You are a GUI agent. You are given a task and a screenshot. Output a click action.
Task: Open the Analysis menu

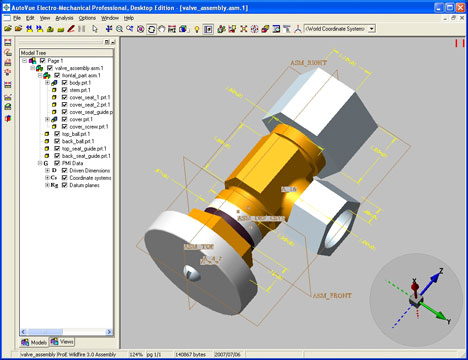[x=64, y=18]
